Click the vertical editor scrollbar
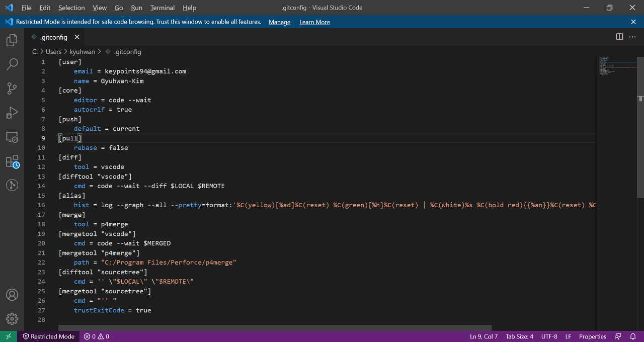Viewport: 644px width, 342px height. tap(640, 127)
